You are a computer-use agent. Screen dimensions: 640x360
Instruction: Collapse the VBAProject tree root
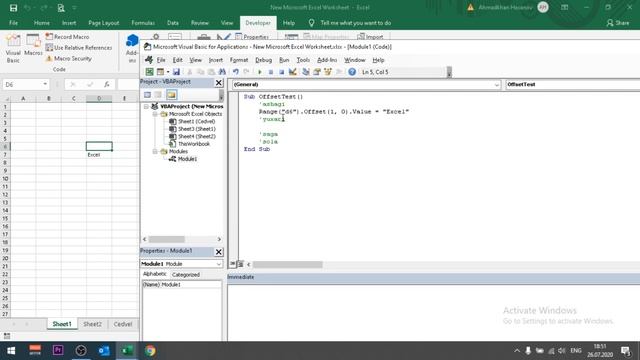pos(146,107)
